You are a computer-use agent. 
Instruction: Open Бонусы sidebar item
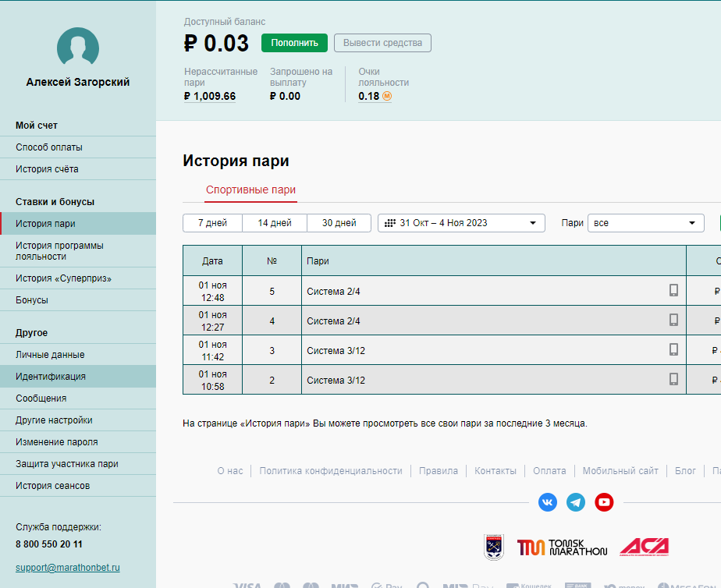[78, 300]
